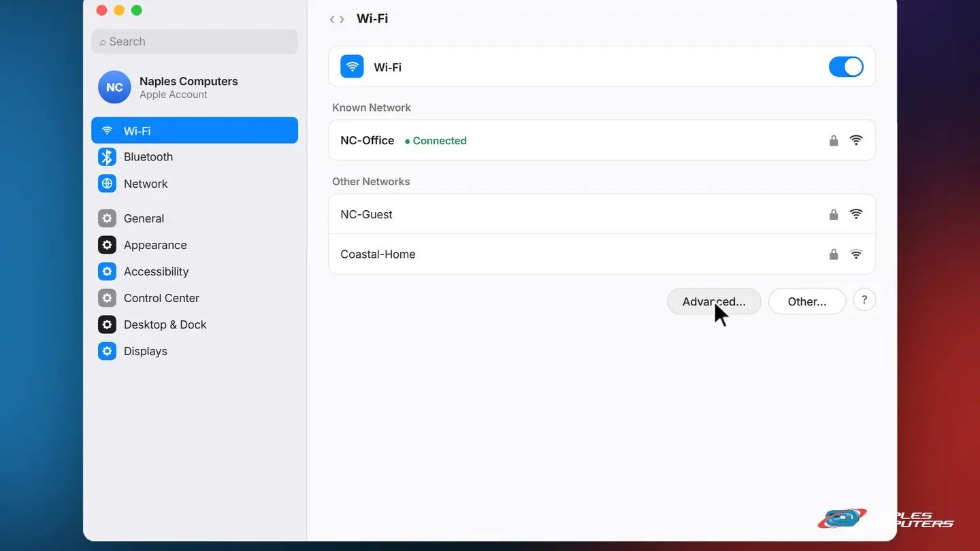Click the blue Wi-Fi icon in the top row
980x551 pixels.
click(352, 67)
